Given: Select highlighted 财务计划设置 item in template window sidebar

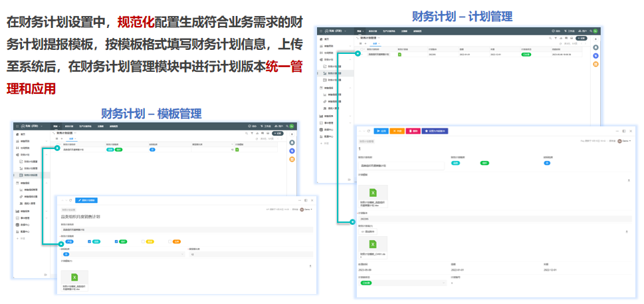Looking at the screenshot, I should 31,175.
